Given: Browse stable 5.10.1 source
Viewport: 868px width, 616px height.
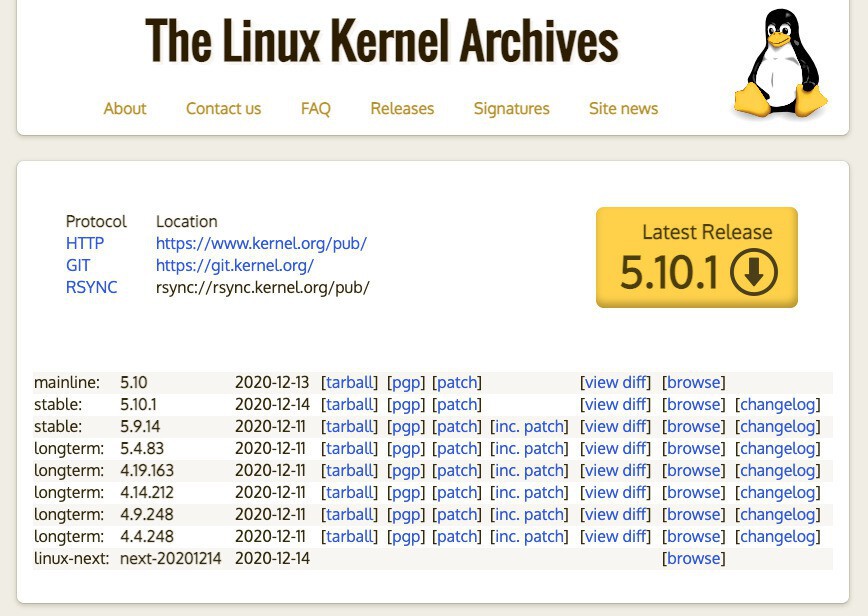Looking at the screenshot, I should point(694,405).
